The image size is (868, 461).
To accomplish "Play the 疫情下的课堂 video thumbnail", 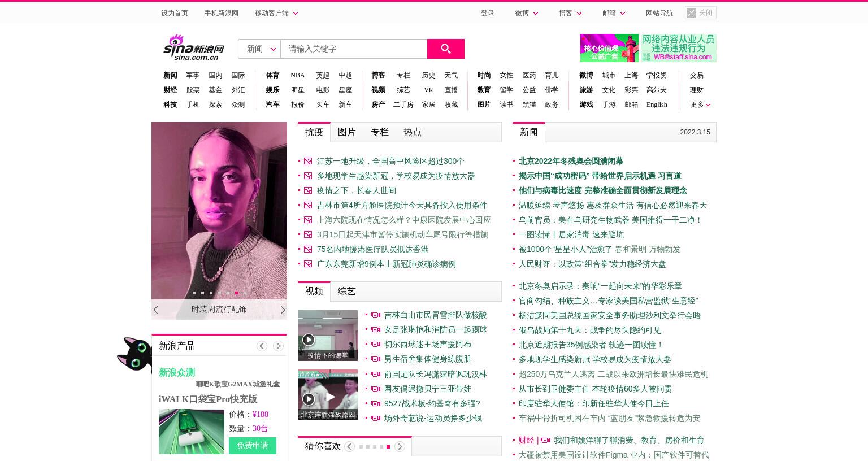I will coord(308,340).
